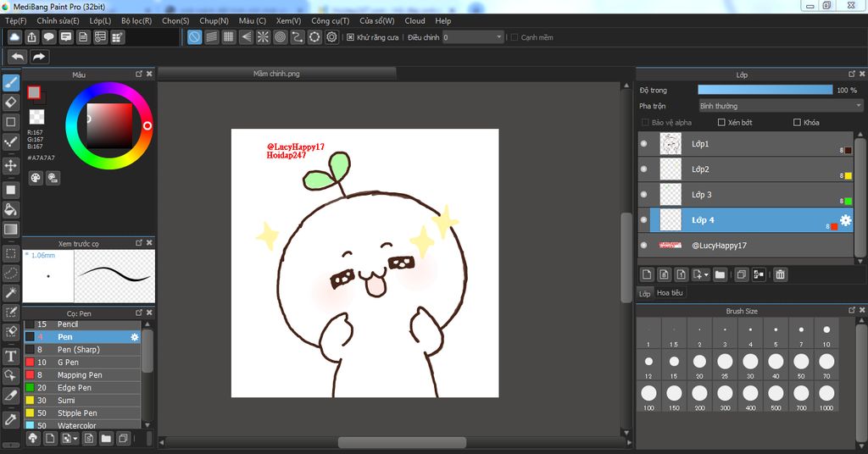868x454 pixels.
Task: Adjust the Độ trong opacity slider
Action: pos(765,90)
